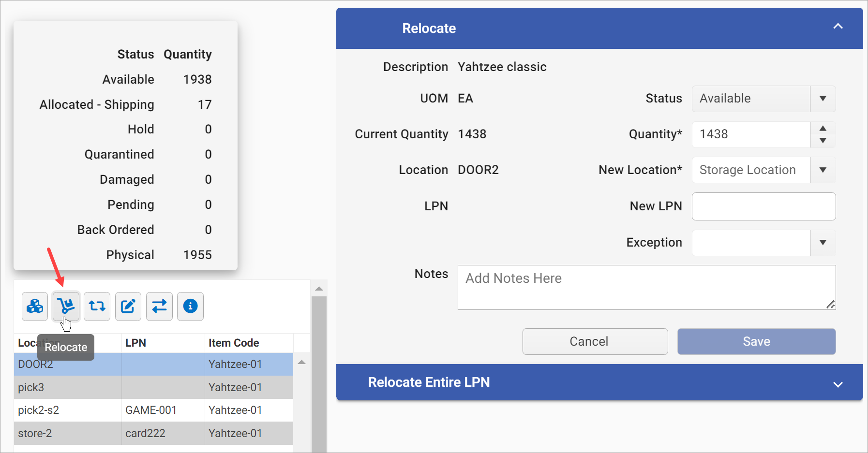Click the Save button

click(756, 341)
